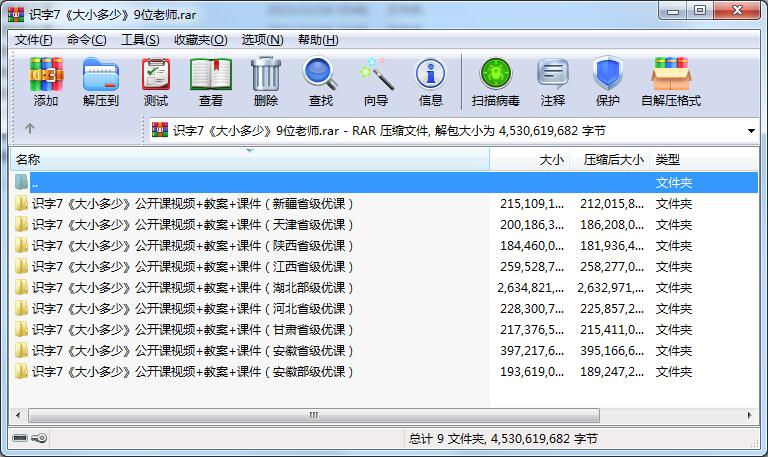The image size is (768, 457).
Task: Open the 命令(C) menu
Action: tap(87, 40)
